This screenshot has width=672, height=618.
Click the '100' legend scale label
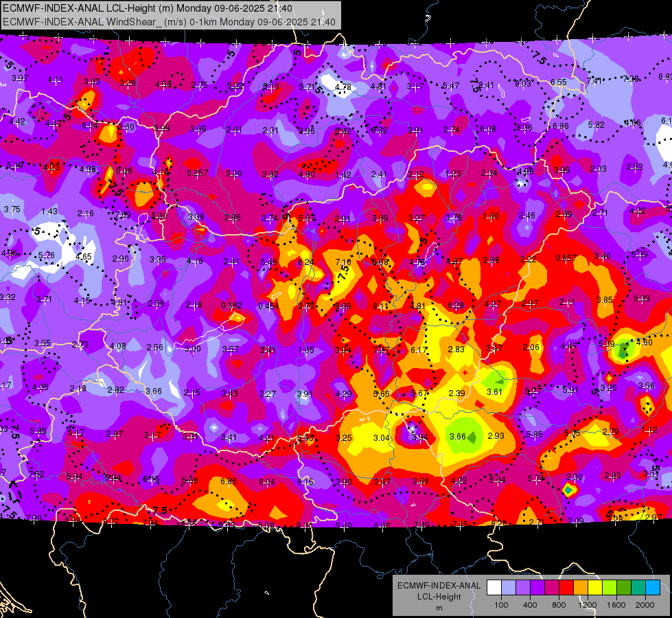point(501,605)
